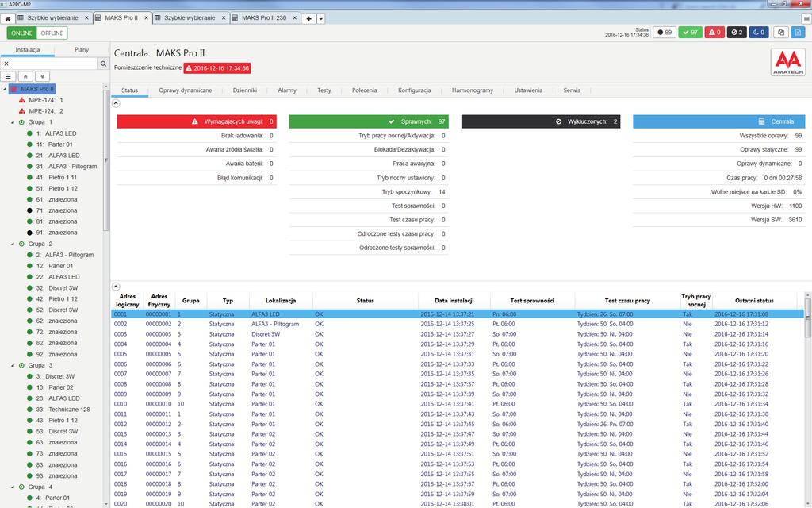This screenshot has height=508, width=812.
Task: Select tree item 31: ALFA3 - Piltogram
Action: click(67, 167)
